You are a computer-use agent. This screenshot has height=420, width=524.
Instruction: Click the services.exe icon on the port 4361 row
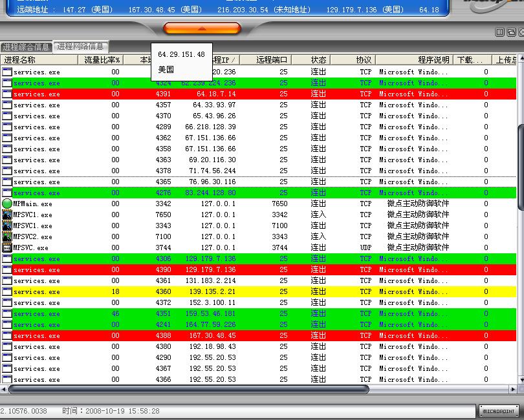(6, 280)
